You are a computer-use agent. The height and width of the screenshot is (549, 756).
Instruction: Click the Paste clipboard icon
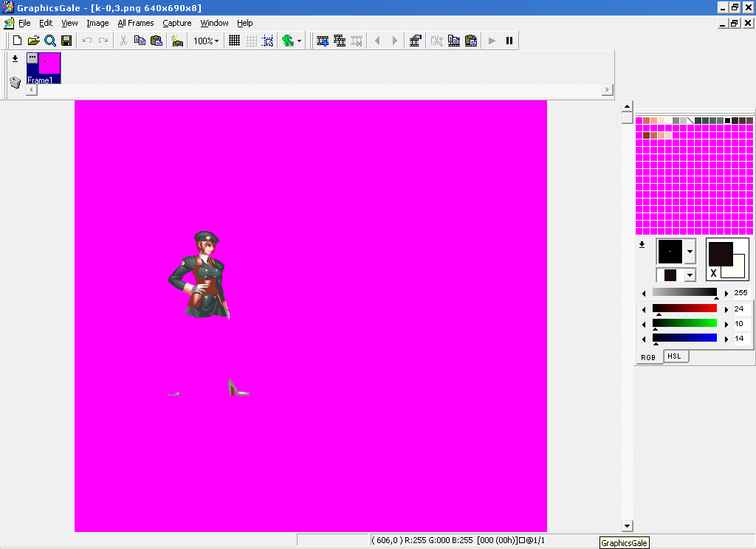coord(157,41)
